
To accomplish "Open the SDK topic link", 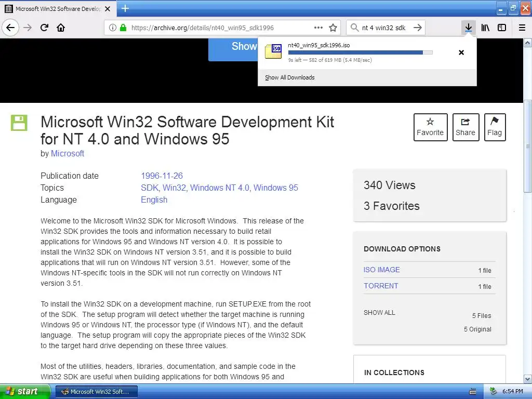I will click(150, 188).
